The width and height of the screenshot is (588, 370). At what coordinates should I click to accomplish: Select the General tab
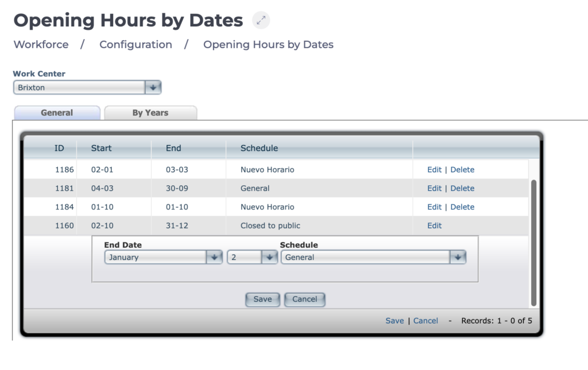coord(57,113)
